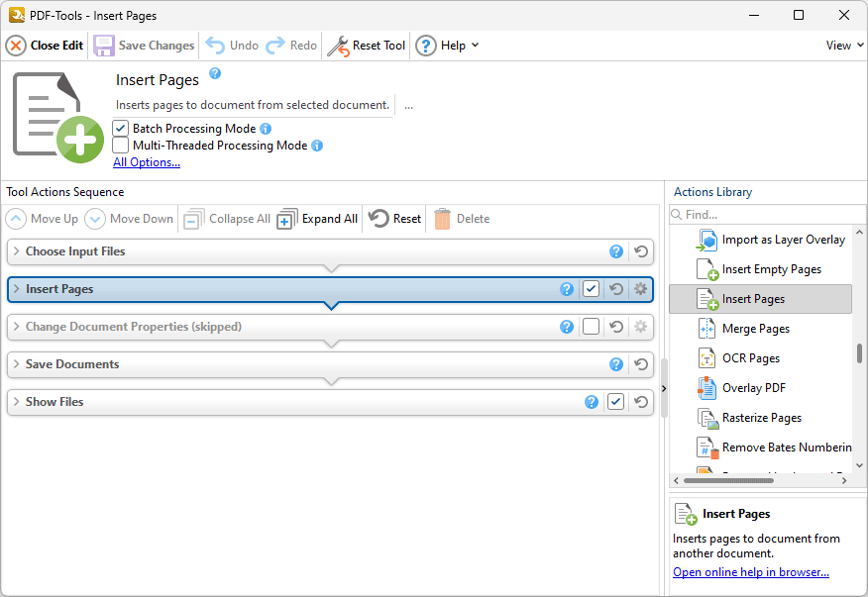Click the Redo arrow

pyautogui.click(x=275, y=46)
